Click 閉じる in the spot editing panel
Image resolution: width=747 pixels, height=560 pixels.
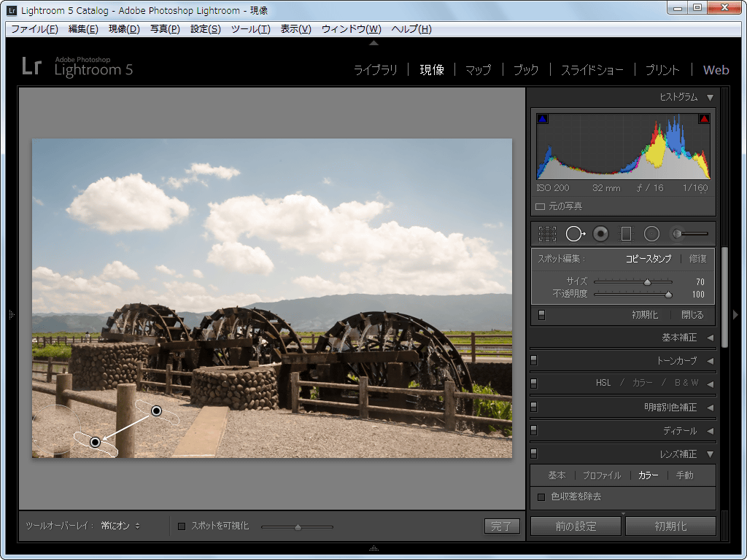point(692,315)
